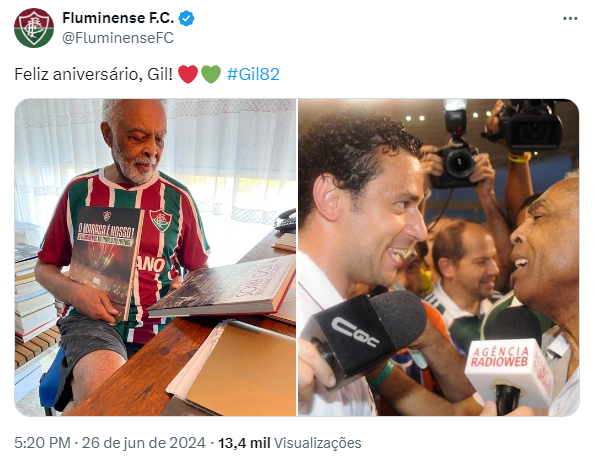The image size is (594, 462).
Task: Click the CQC microphone in right photo
Action: (366, 335)
